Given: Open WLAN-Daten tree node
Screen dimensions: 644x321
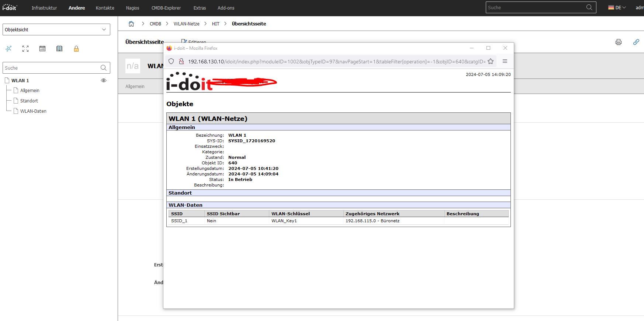Looking at the screenshot, I should pos(33,111).
